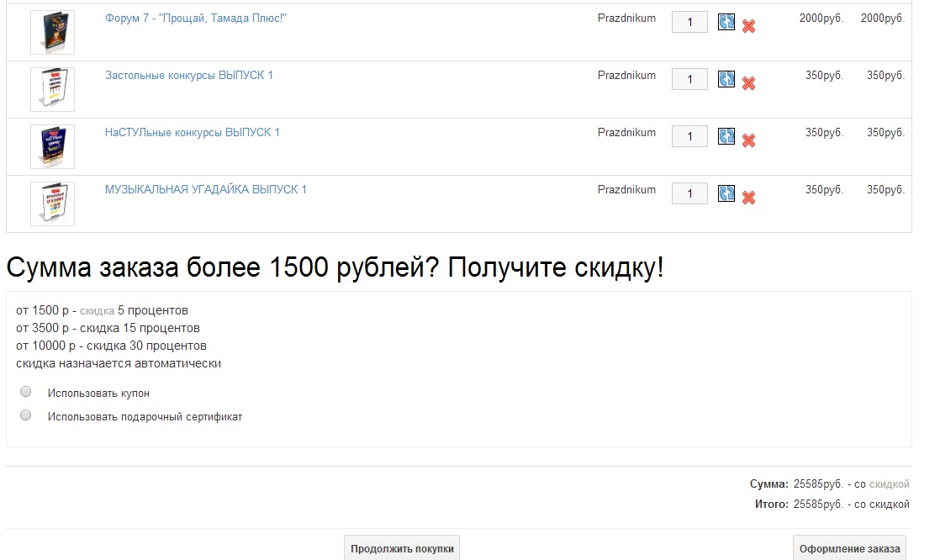
Task: Select the Использовать купон radio button
Action: coord(26,392)
